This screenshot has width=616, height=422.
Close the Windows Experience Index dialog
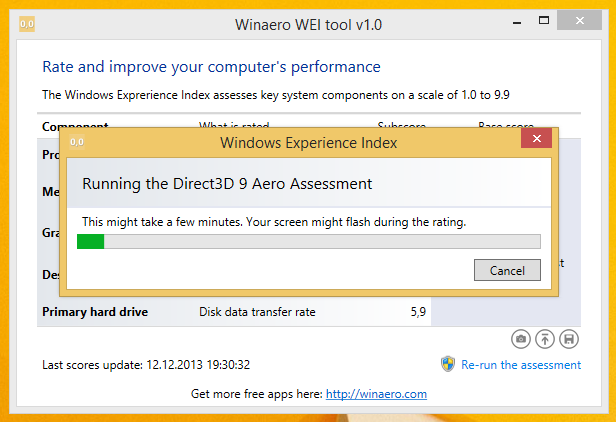tap(537, 138)
